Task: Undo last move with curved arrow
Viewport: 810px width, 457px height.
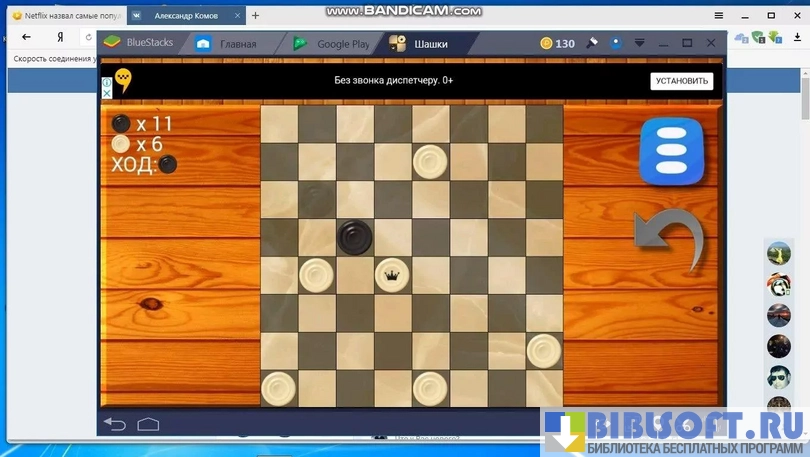Action: [x=668, y=240]
